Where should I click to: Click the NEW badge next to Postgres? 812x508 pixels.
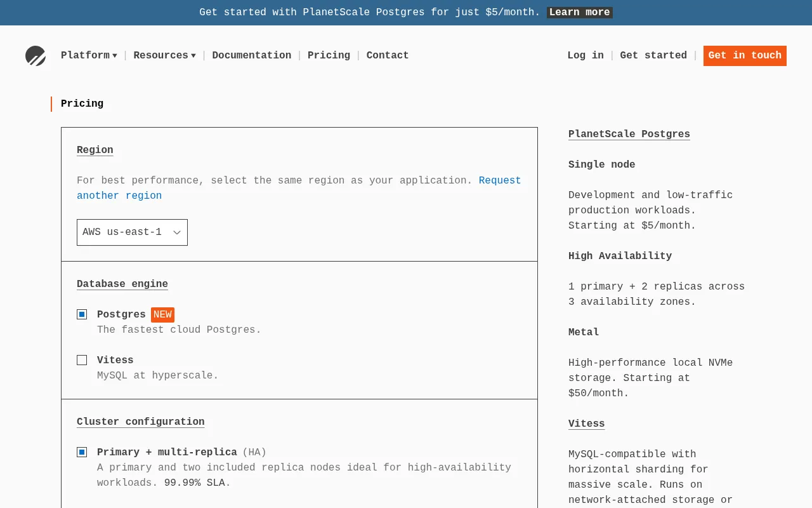(162, 315)
